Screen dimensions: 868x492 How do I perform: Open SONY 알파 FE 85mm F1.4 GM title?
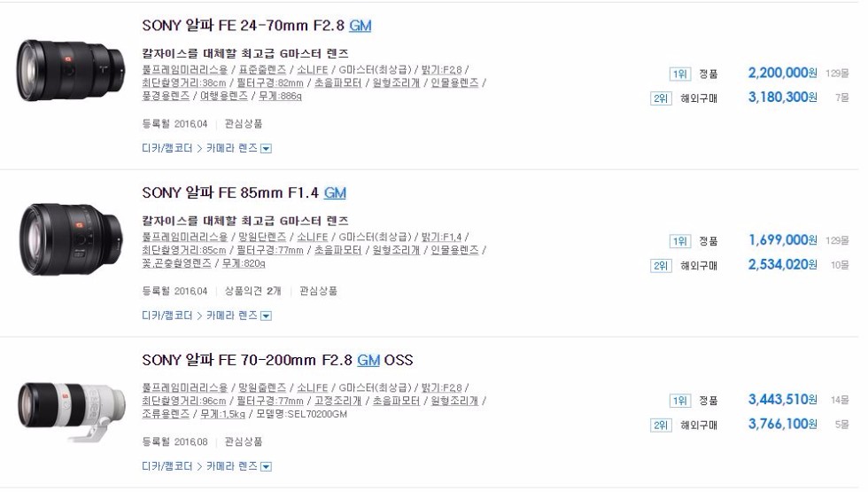[244, 192]
